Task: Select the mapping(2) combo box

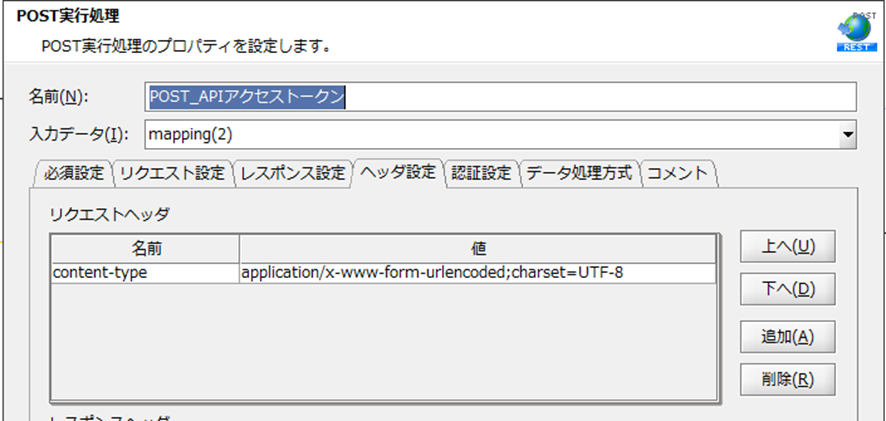Action: coord(501,134)
